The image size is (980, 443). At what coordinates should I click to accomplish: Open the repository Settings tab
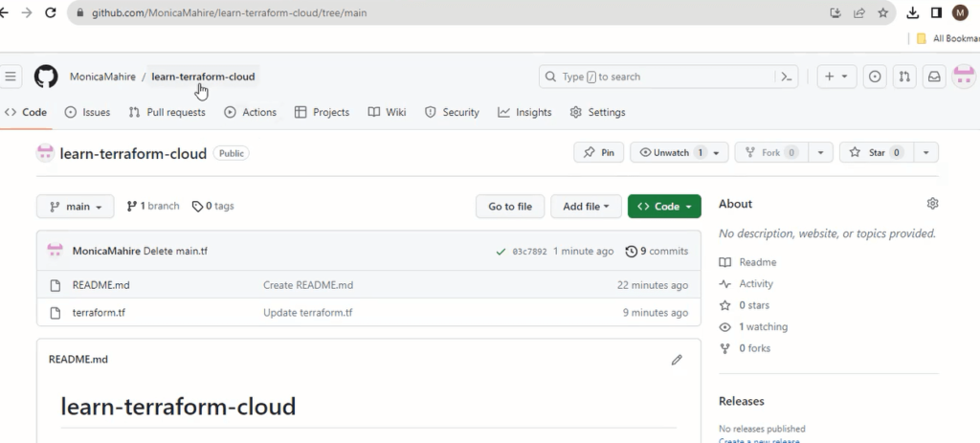[x=597, y=113]
